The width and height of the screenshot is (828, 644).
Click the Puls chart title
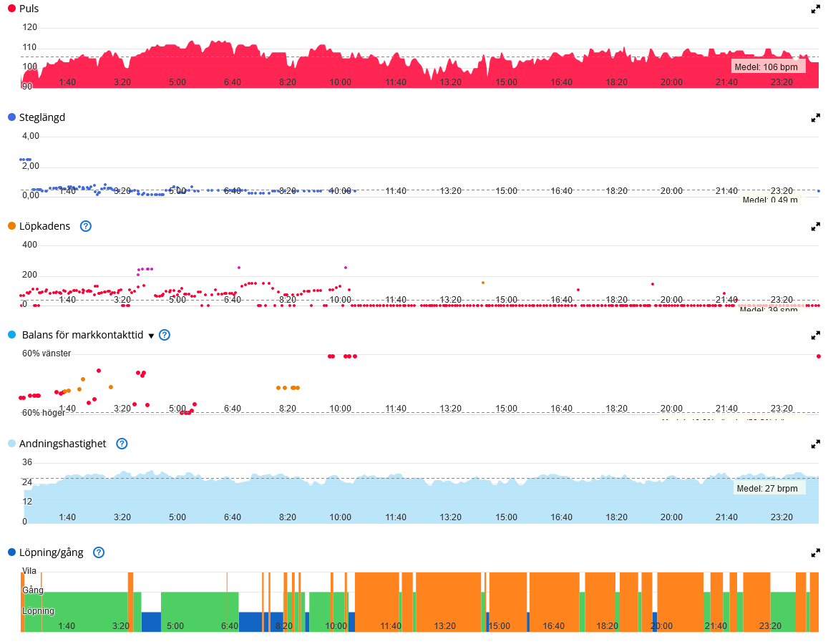[29, 9]
